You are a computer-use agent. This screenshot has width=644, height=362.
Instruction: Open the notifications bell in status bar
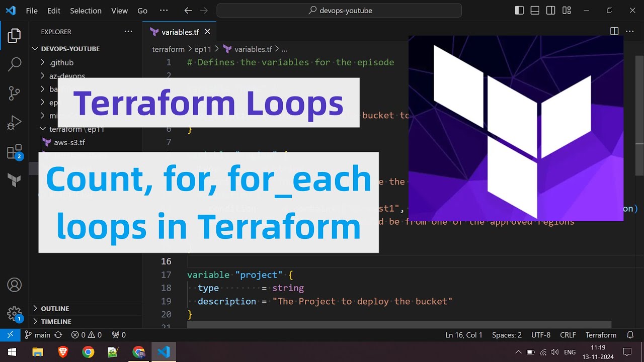coord(630,335)
